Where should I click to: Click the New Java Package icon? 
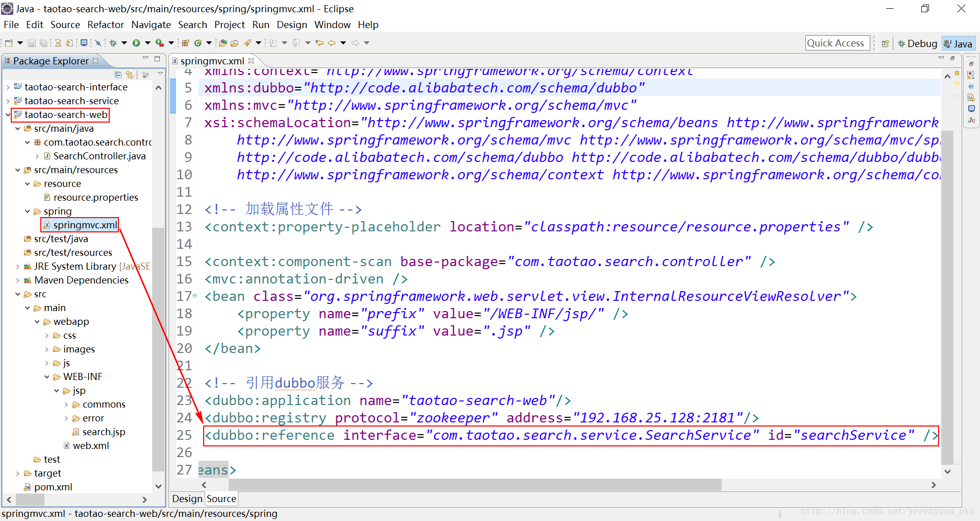click(x=185, y=43)
